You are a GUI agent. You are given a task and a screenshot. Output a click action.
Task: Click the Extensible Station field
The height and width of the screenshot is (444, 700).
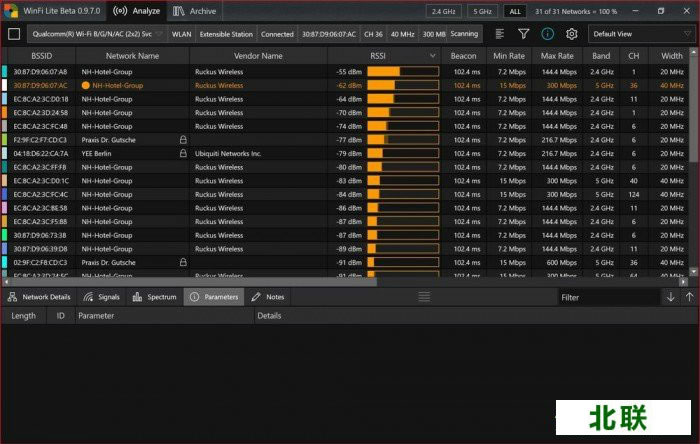(226, 34)
